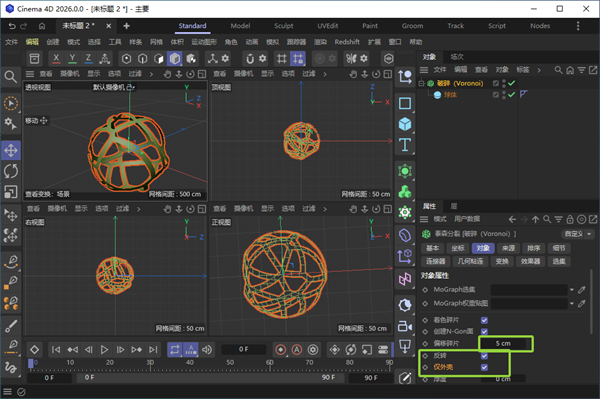Toggle the 反转 checkbox
This screenshot has height=399, width=600.
tap(484, 356)
